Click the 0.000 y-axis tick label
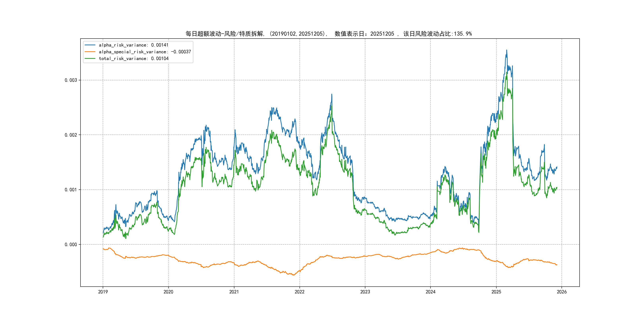 pos(71,244)
